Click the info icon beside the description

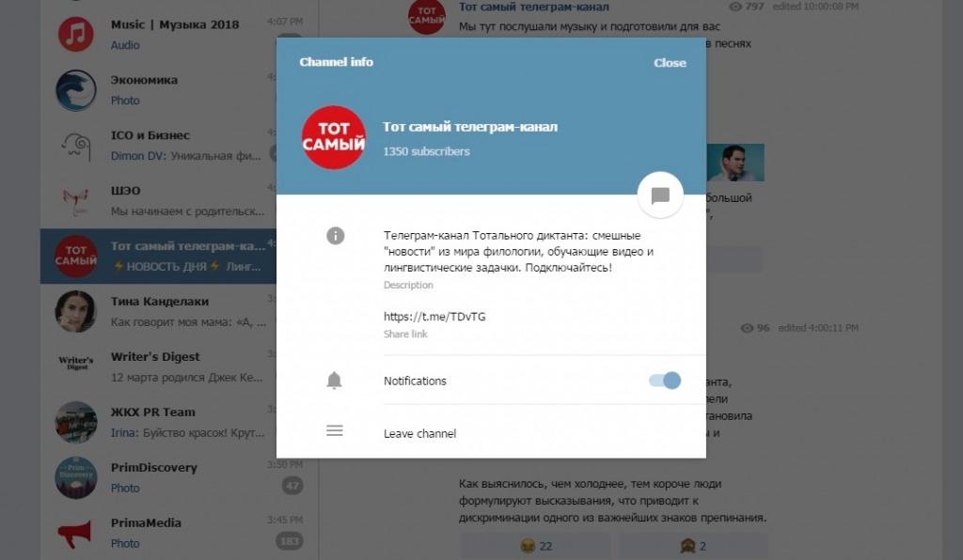pyautogui.click(x=336, y=236)
